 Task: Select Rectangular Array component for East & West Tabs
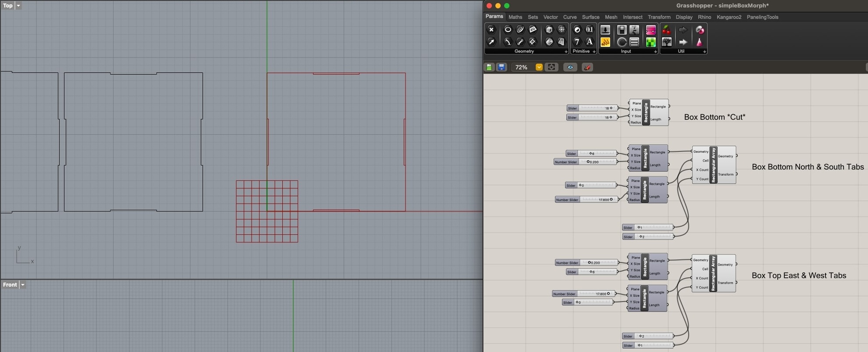tap(713, 273)
